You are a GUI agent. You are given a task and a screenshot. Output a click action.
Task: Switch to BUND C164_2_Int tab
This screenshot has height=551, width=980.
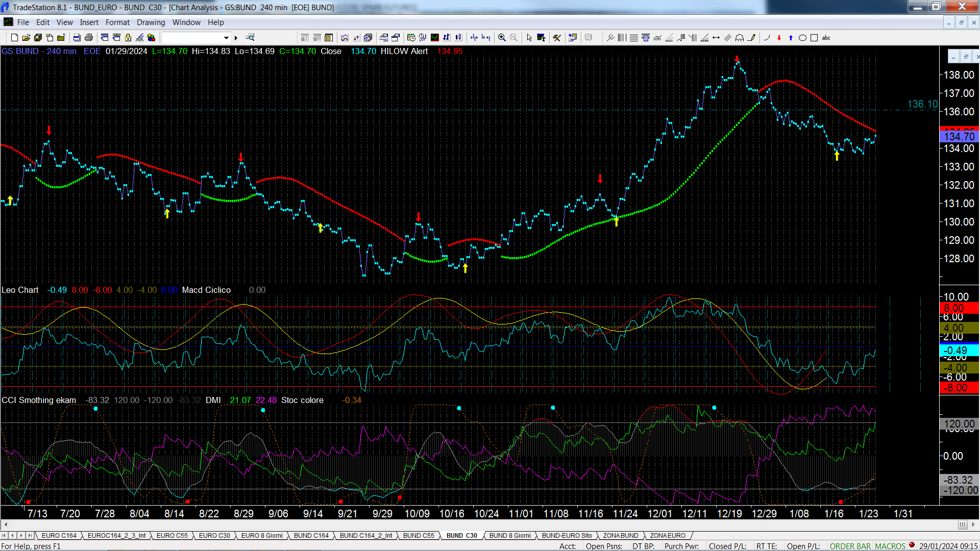coord(366,536)
